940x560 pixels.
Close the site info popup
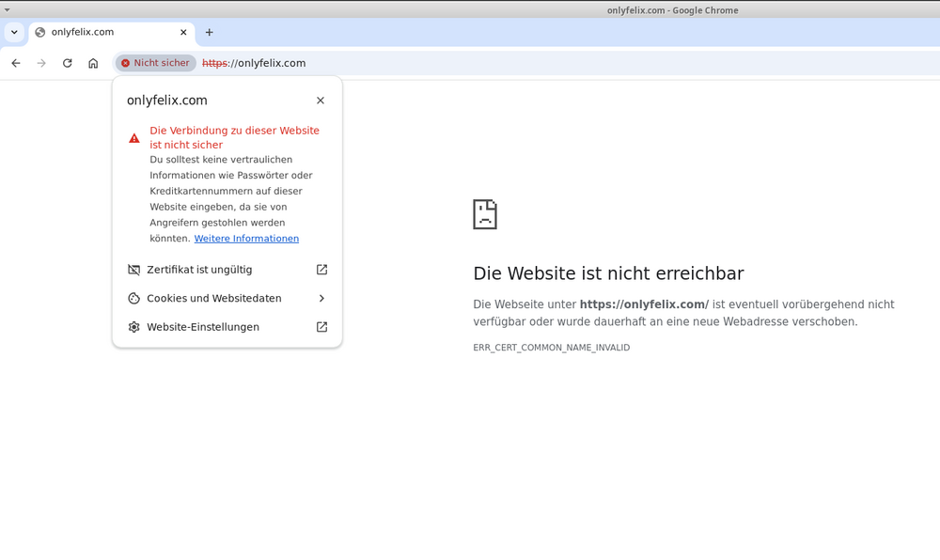321,101
